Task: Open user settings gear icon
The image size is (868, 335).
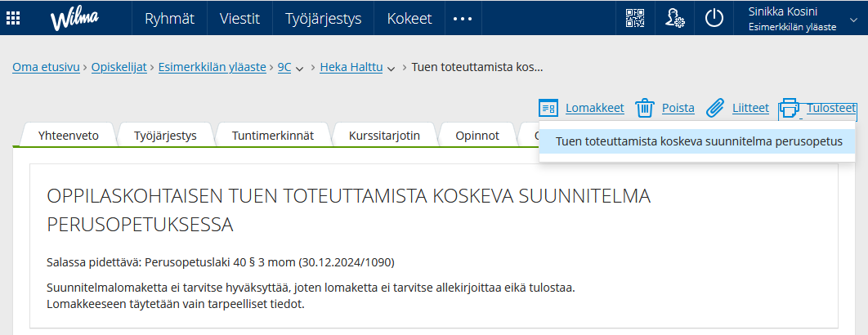Action: point(675,19)
